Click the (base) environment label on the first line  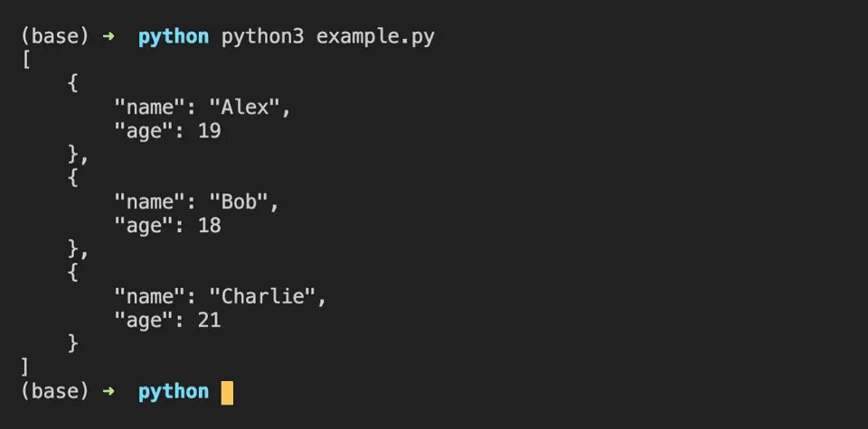click(x=54, y=37)
